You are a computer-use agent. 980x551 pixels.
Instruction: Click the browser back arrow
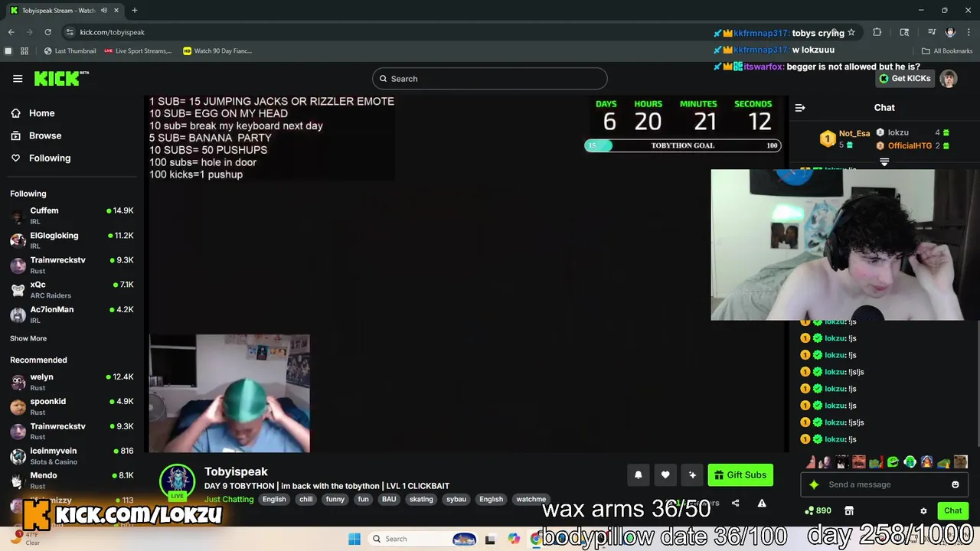coord(11,32)
